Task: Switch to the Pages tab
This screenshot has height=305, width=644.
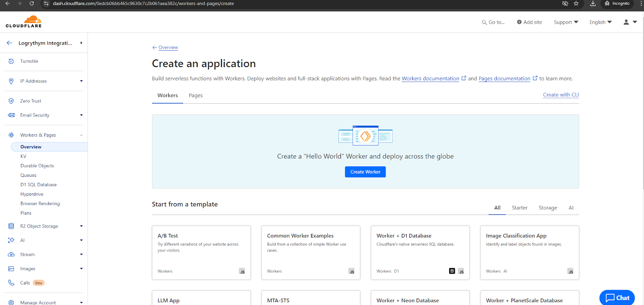Action: pyautogui.click(x=196, y=96)
